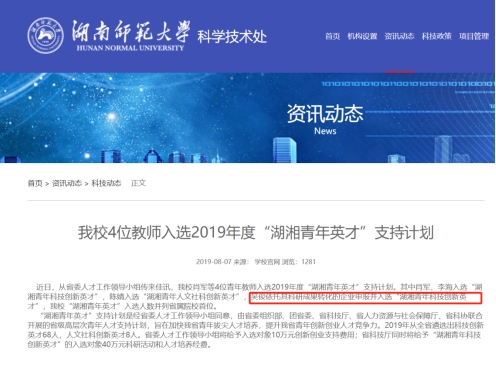
Task: Select 资讯动态 in the top navigation
Action: [x=399, y=36]
